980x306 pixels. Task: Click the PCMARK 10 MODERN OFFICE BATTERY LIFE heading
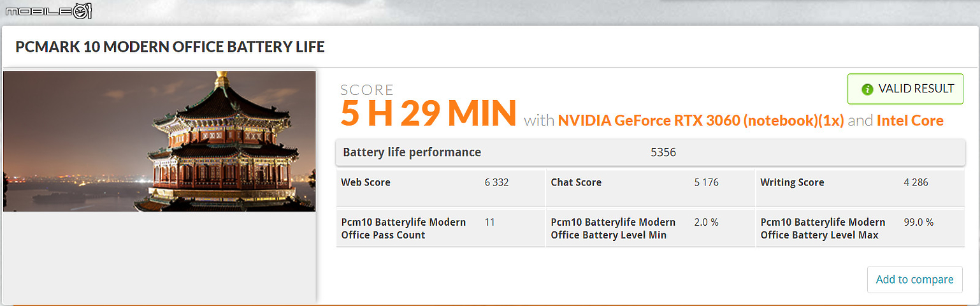170,47
